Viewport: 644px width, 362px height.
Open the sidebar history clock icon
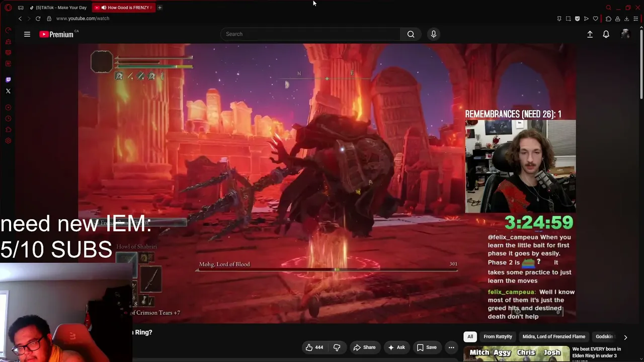click(x=8, y=119)
